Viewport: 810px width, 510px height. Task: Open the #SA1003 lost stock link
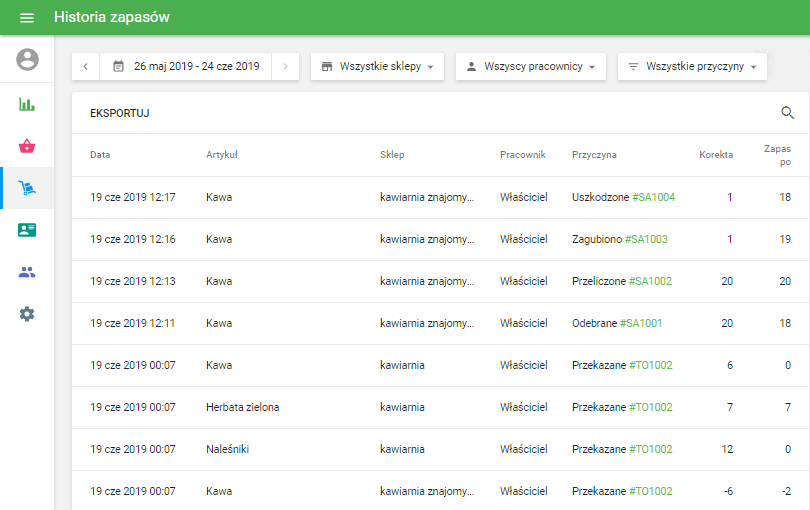(x=646, y=239)
